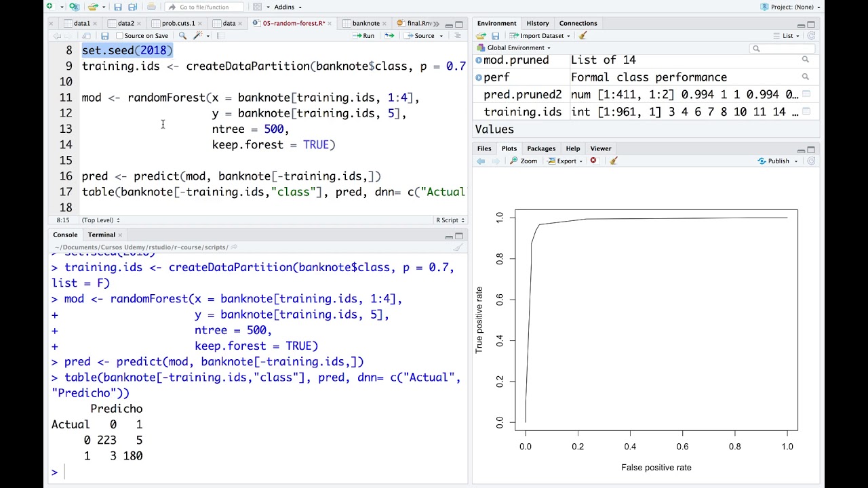Image resolution: width=868 pixels, height=488 pixels.
Task: Open the Addins dropdown
Action: [288, 7]
